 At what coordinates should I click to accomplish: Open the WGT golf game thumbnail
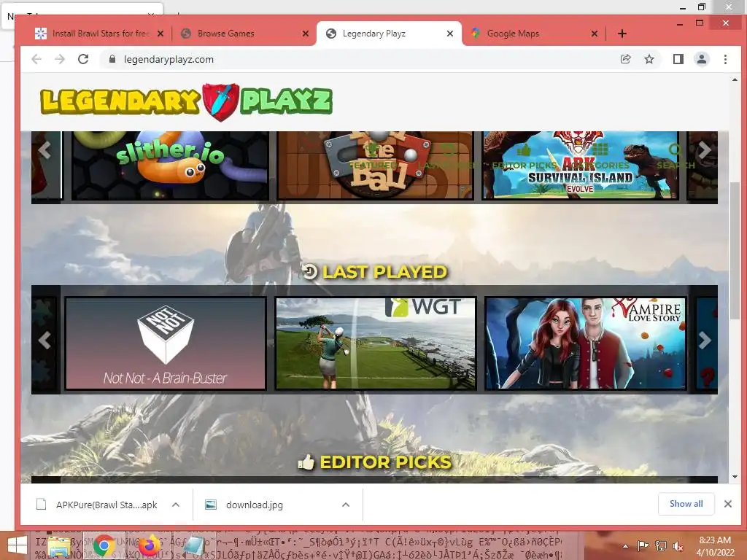pos(376,343)
